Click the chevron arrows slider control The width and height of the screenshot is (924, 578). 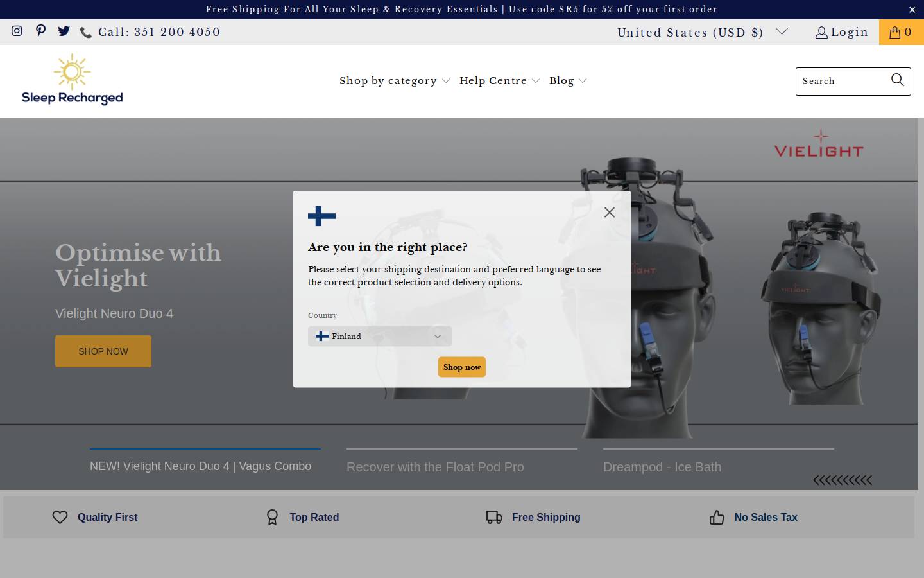click(x=843, y=480)
